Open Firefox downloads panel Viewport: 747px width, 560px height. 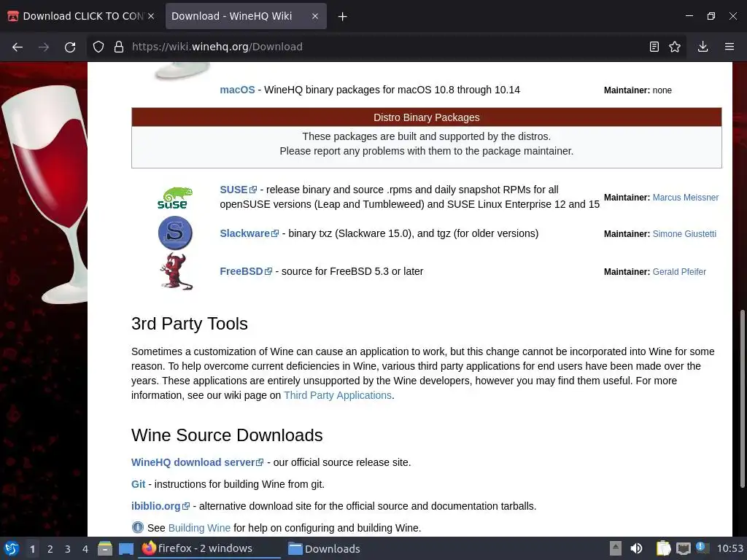click(x=703, y=47)
